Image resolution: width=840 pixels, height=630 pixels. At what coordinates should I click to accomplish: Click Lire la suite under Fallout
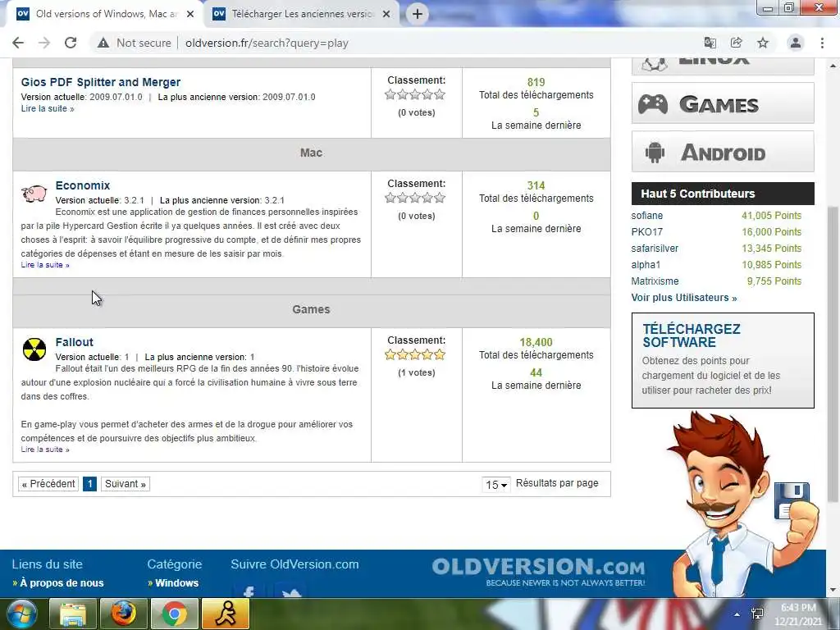coord(45,450)
